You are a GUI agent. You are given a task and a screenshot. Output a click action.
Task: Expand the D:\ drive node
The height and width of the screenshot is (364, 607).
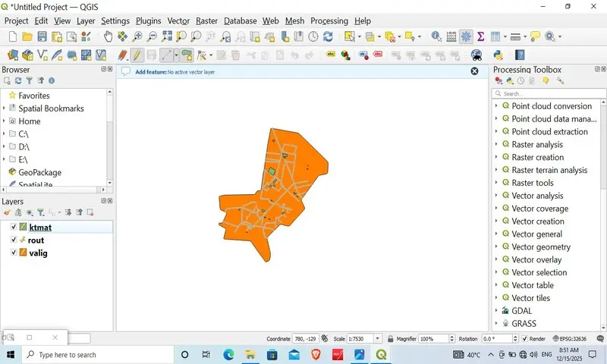(x=4, y=146)
